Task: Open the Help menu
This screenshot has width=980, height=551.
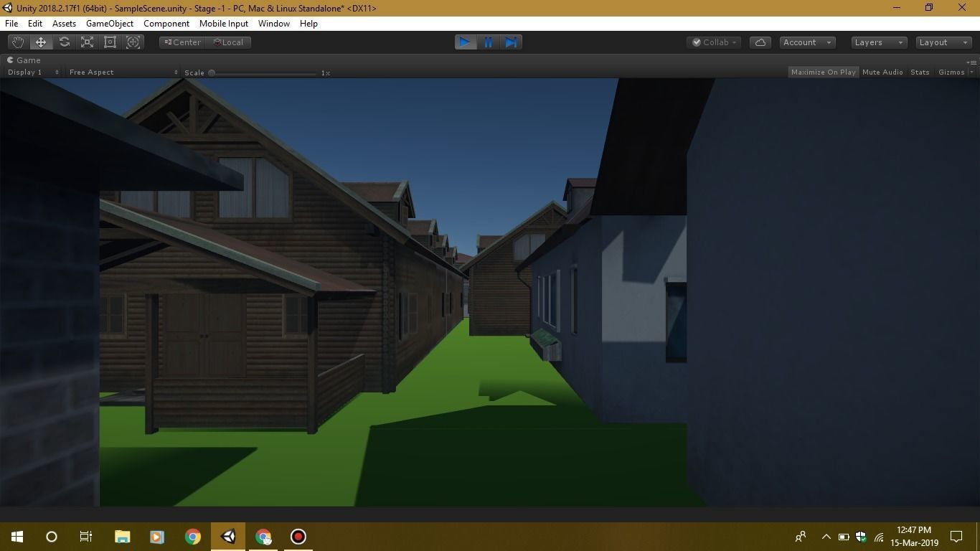Action: coord(308,24)
